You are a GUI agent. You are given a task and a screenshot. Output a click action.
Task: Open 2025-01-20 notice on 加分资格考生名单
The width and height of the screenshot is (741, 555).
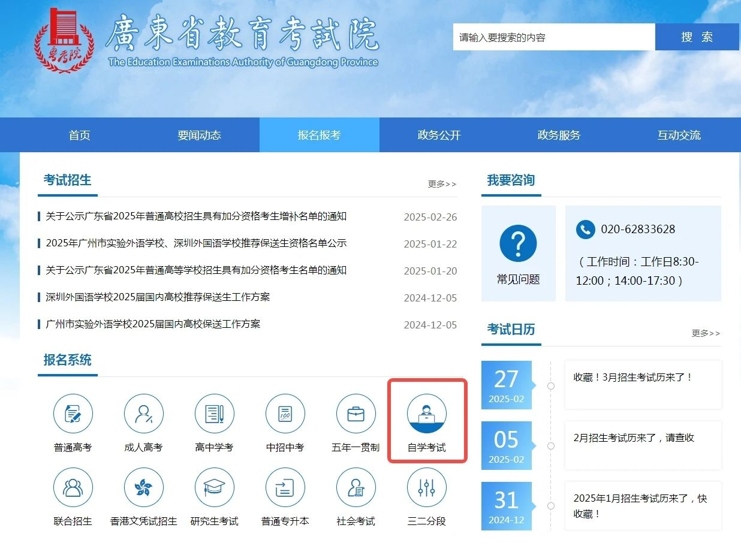(196, 270)
